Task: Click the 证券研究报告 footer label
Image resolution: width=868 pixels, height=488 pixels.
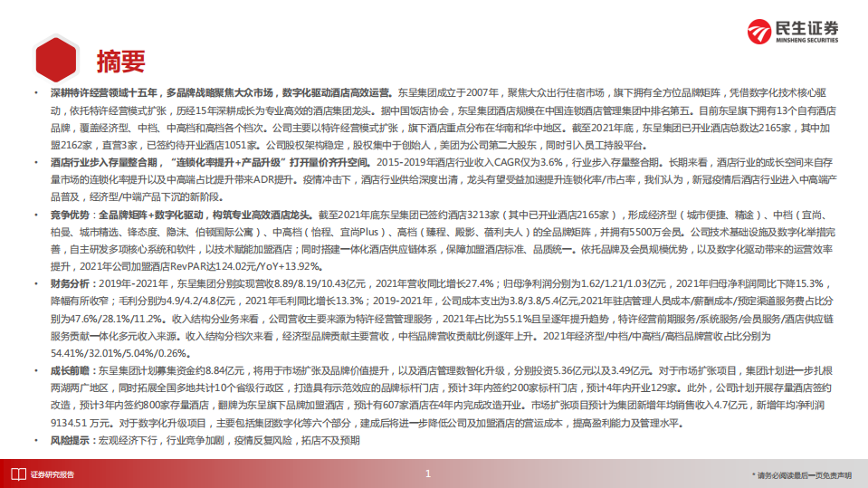Action: 52,474
